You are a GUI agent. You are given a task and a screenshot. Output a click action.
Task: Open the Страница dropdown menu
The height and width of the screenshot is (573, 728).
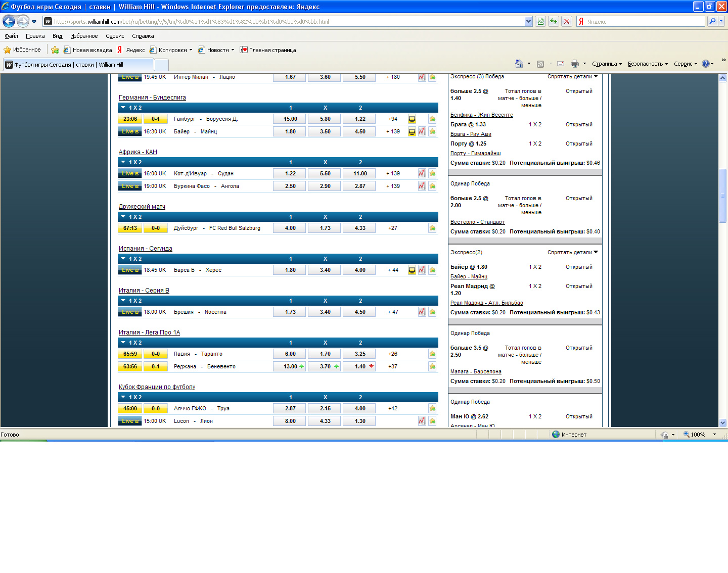pos(607,64)
